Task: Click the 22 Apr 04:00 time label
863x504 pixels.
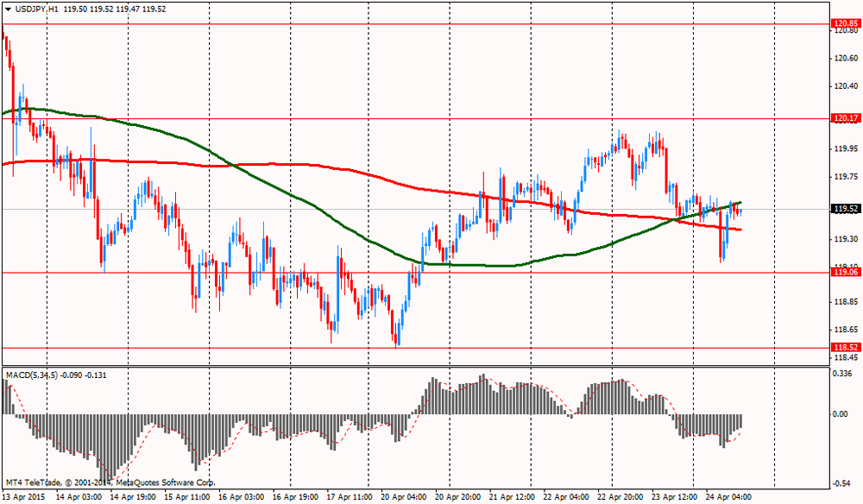Action: tap(566, 497)
